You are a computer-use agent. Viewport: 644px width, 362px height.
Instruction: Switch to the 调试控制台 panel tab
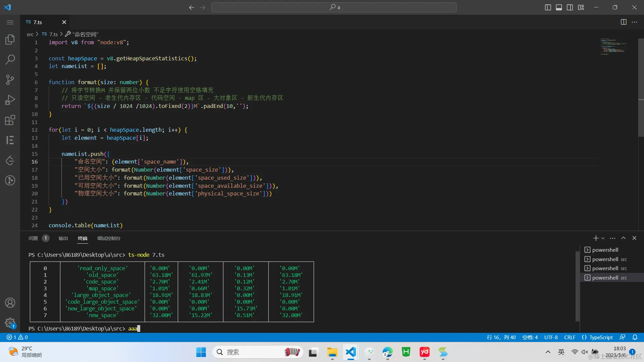109,238
